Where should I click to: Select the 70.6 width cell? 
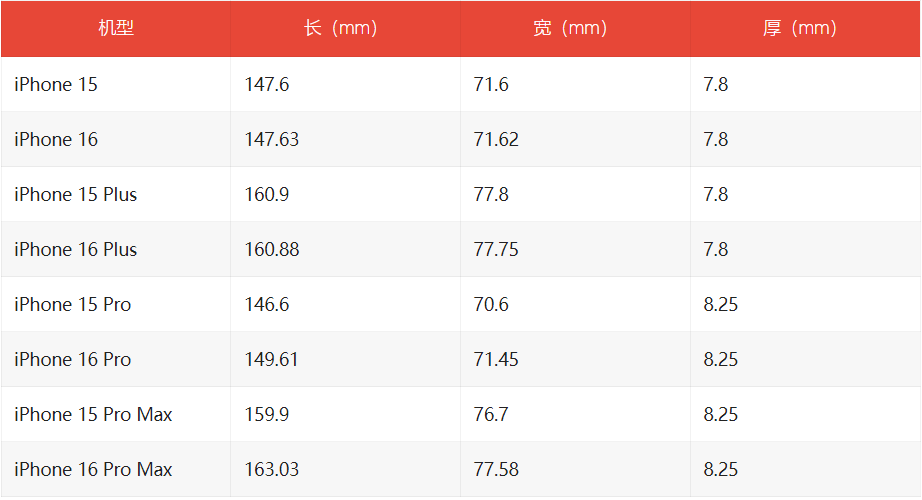coord(491,305)
